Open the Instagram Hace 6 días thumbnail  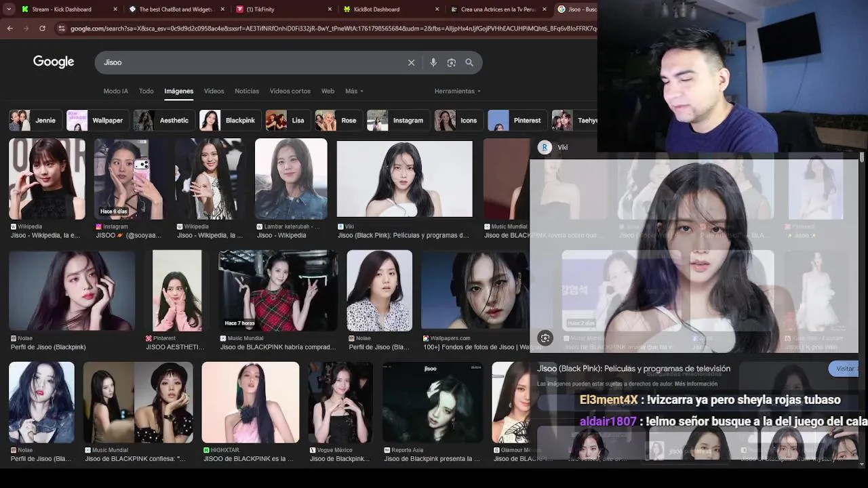point(128,179)
